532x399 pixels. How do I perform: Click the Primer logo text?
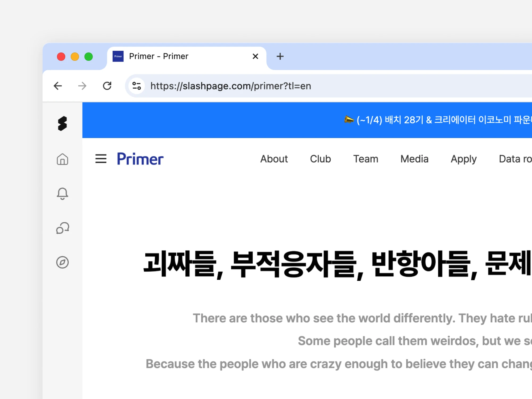140,159
